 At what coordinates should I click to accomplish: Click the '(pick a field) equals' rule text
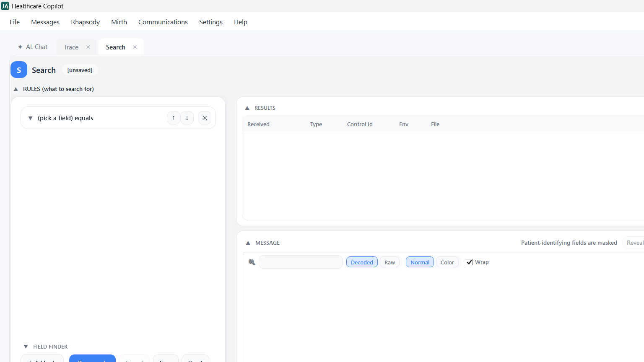(x=65, y=118)
